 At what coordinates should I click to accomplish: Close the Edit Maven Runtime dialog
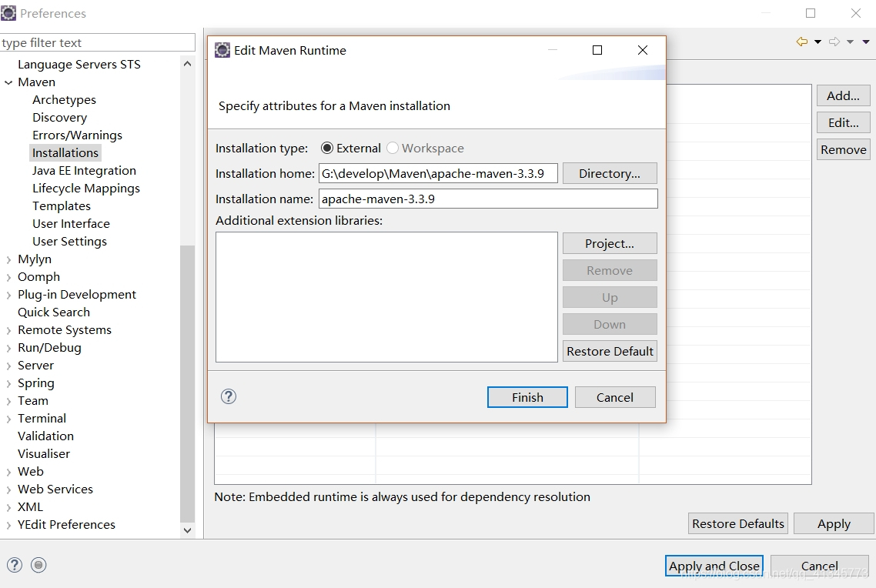pos(643,50)
